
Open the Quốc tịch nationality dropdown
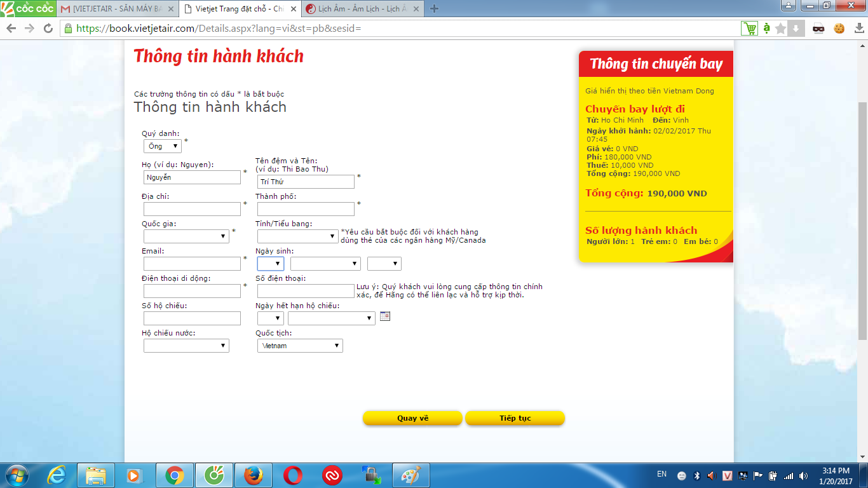point(300,346)
